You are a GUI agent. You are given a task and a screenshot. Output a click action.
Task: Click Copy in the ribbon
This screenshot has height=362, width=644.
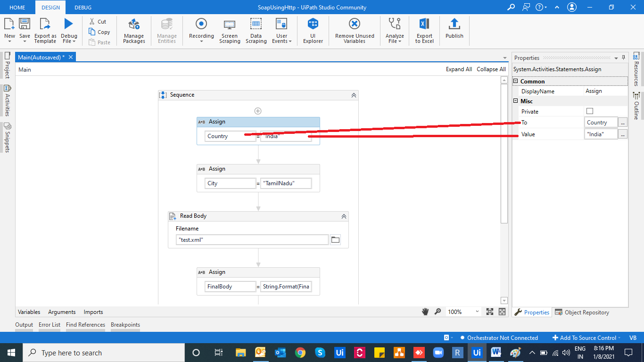pos(99,32)
